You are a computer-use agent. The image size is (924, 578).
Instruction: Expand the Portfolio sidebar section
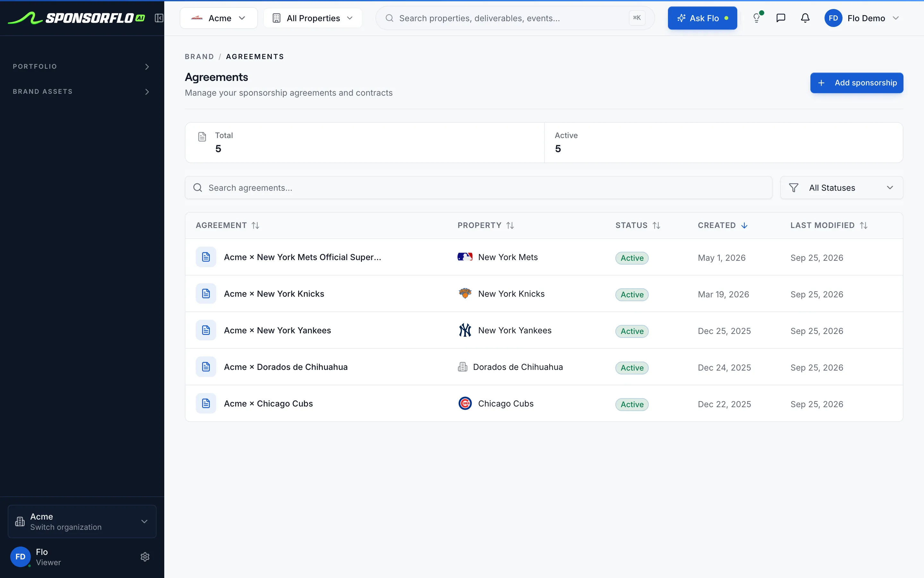click(82, 66)
